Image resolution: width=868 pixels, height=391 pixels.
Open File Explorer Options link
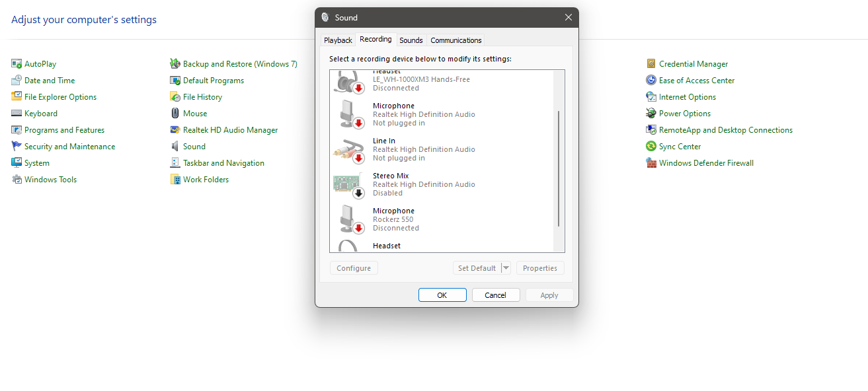tap(60, 97)
